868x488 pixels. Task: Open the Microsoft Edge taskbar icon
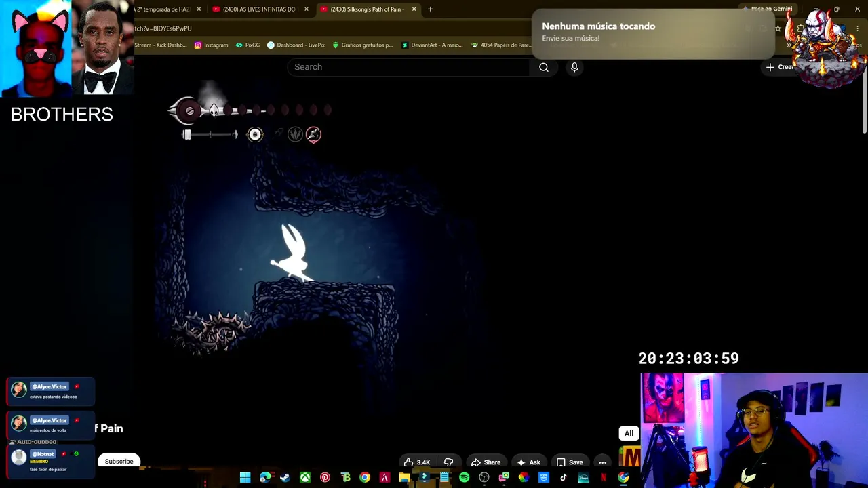coord(265,478)
